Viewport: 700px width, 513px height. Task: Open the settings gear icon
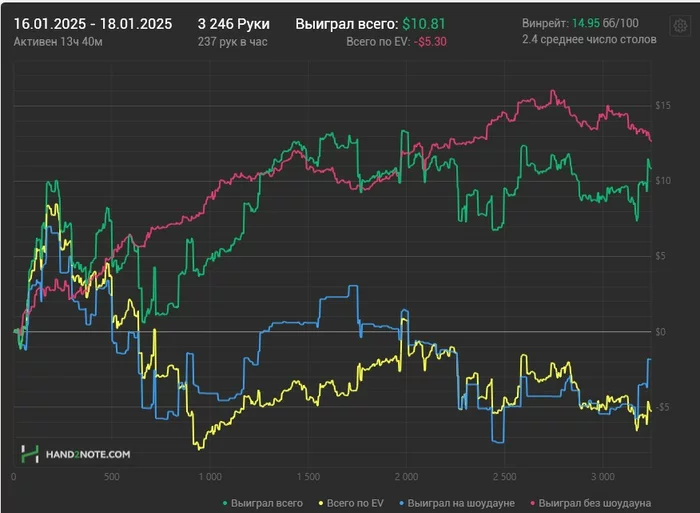point(680,26)
